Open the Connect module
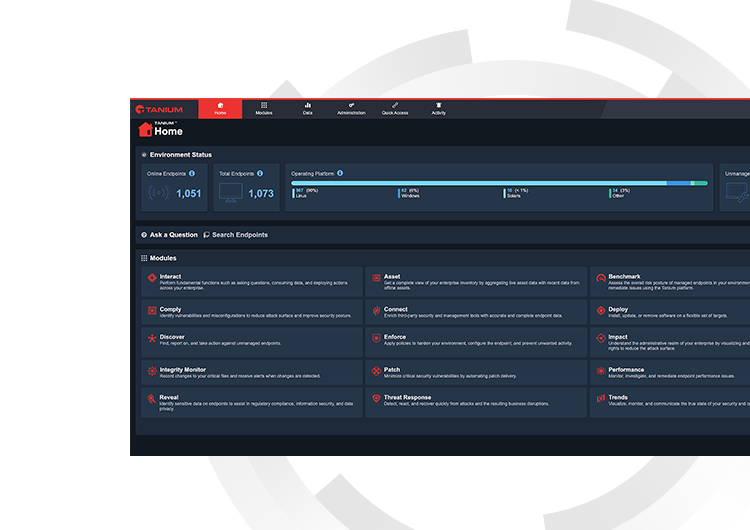The height and width of the screenshot is (530, 750). click(476, 312)
